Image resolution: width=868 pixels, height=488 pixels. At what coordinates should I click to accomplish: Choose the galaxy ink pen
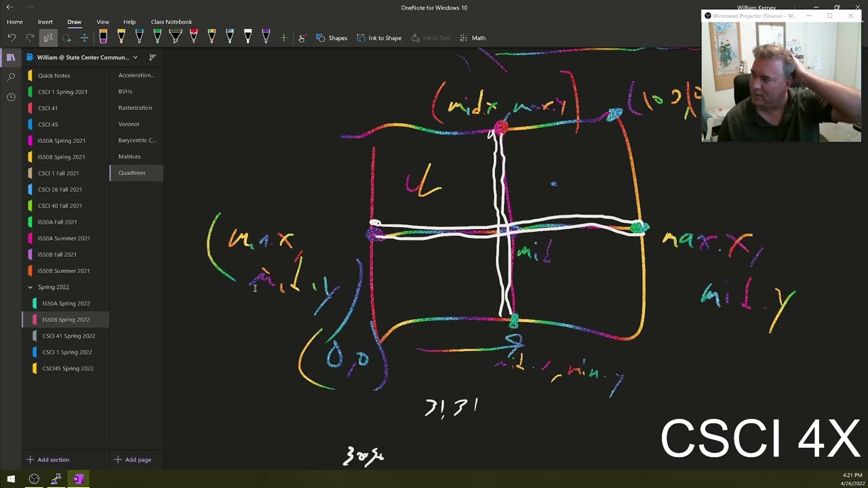(230, 37)
